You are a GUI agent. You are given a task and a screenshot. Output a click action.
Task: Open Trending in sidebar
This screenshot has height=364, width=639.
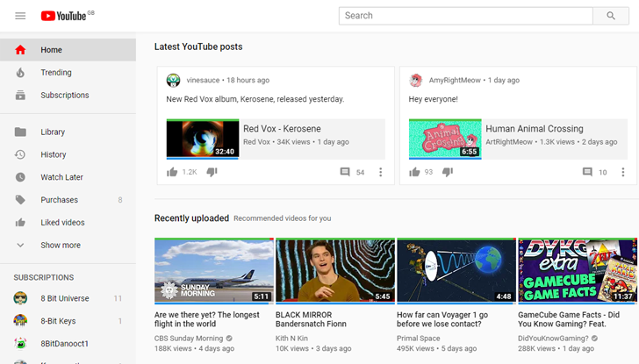(x=68, y=73)
